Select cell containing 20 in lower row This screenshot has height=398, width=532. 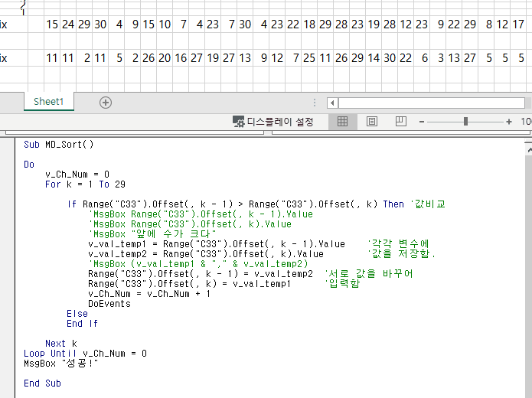tap(165, 58)
